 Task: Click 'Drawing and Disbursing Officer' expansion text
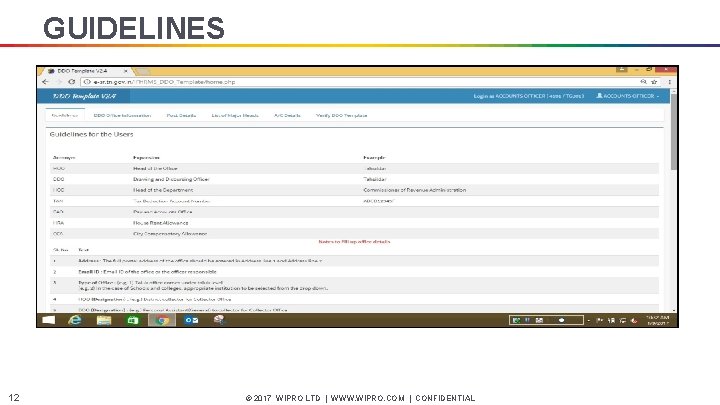click(171, 179)
